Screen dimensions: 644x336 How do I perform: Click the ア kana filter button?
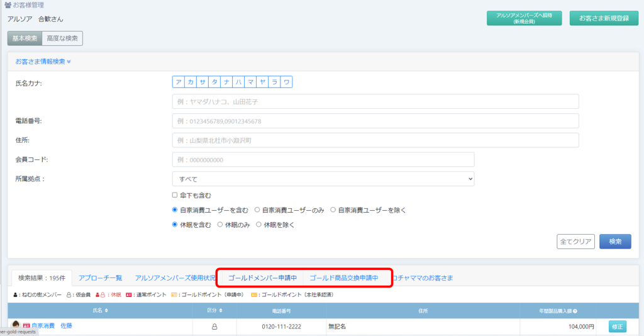pyautogui.click(x=179, y=82)
